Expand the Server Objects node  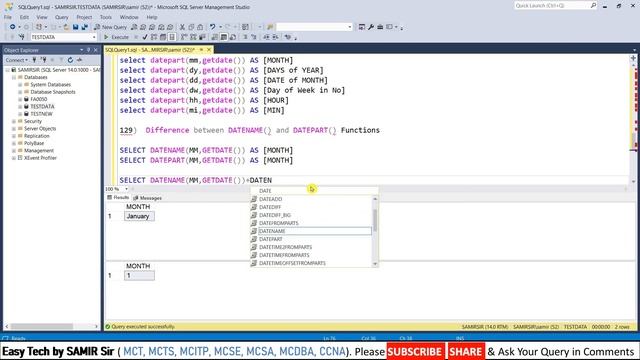click(x=13, y=129)
